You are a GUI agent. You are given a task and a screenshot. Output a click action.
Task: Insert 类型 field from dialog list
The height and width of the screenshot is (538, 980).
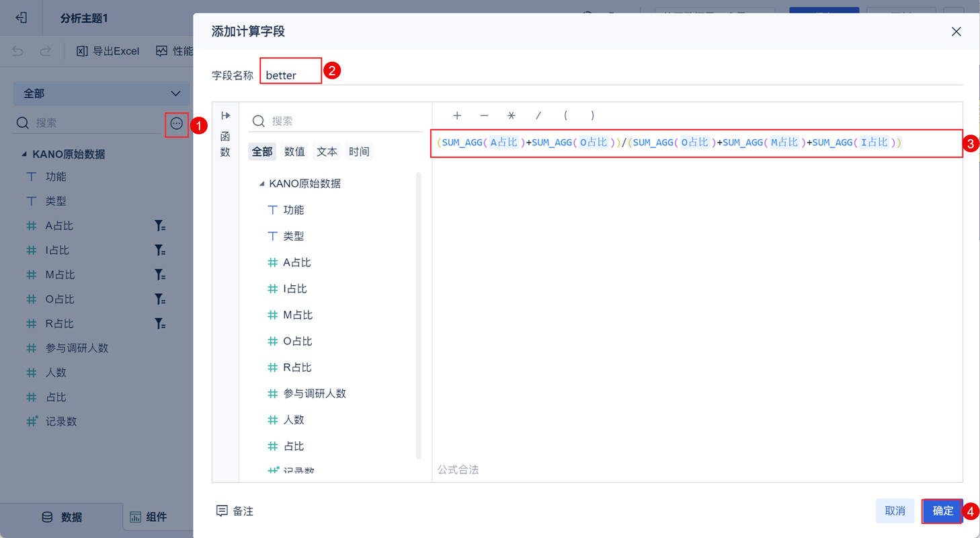[294, 236]
